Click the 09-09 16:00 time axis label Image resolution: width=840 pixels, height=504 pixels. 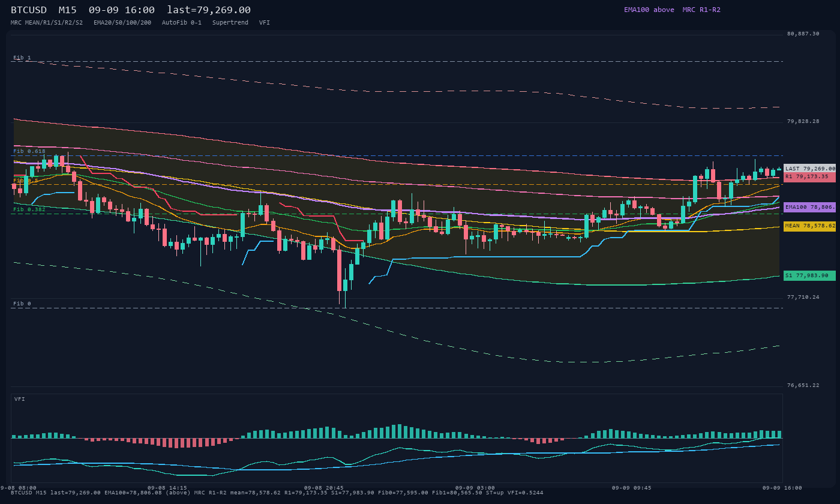click(x=782, y=488)
